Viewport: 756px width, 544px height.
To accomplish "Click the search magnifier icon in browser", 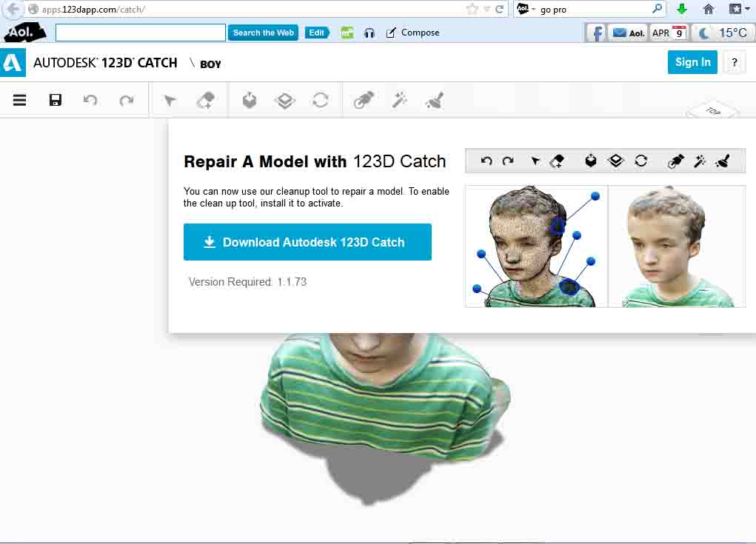I will (x=658, y=9).
